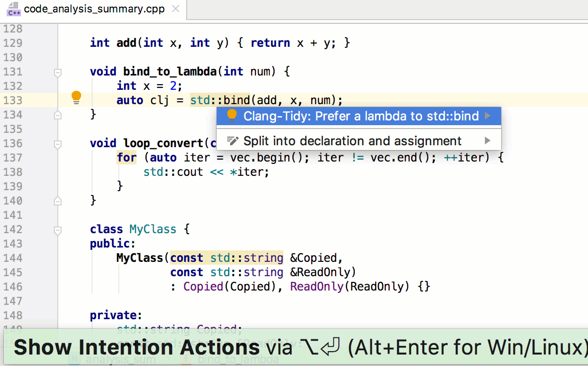This screenshot has width=588, height=366.
Task: Click the bulb icon beside the Clang-Tidy entry
Action: coord(232,116)
